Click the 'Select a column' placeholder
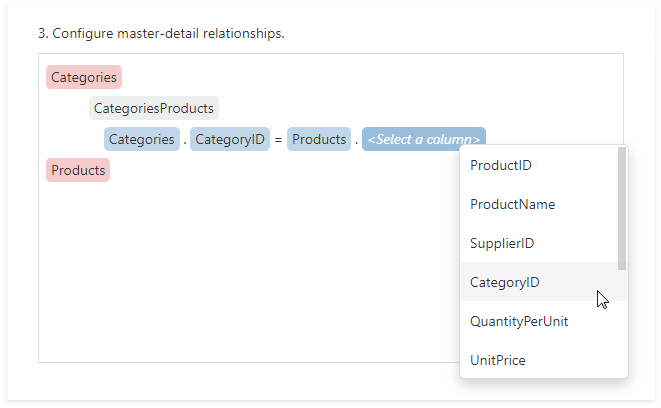Viewport: 661px width, 408px height. [x=423, y=139]
